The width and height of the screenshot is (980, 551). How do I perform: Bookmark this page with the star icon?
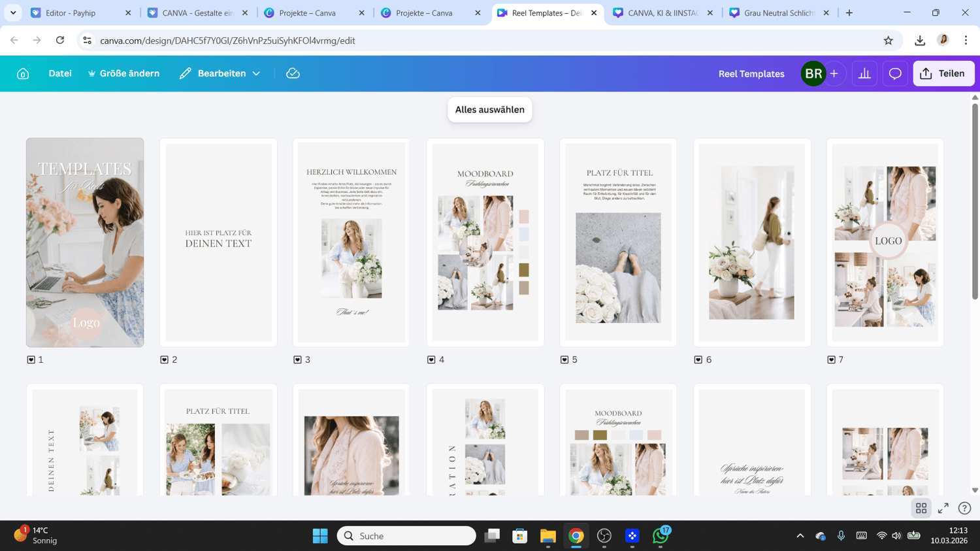point(889,41)
